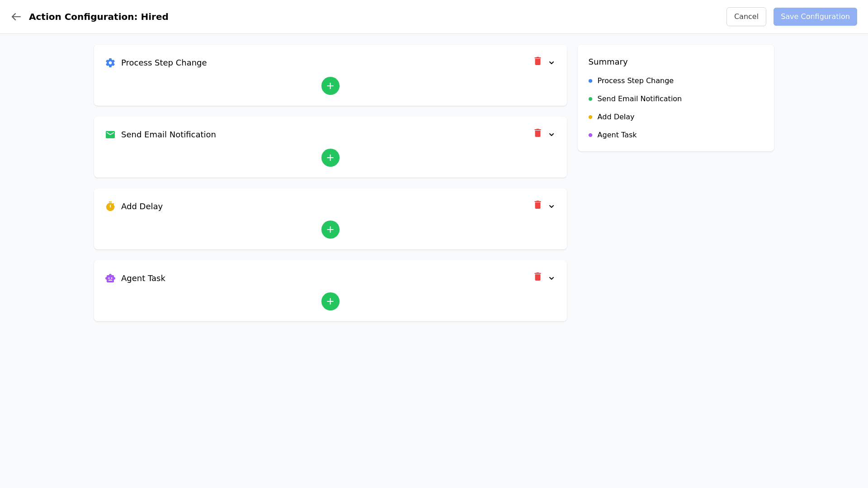Expand the Agent Task card

tap(552, 278)
